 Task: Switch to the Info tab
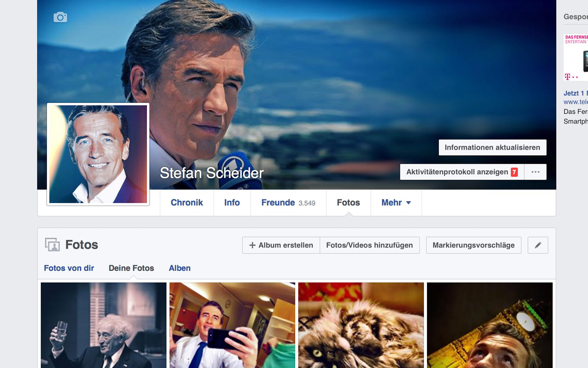pos(232,203)
